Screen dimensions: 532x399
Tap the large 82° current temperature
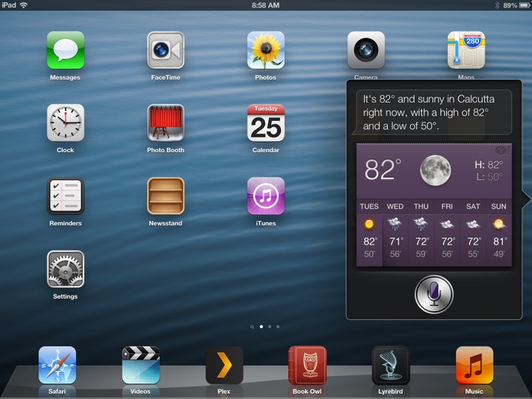[383, 169]
